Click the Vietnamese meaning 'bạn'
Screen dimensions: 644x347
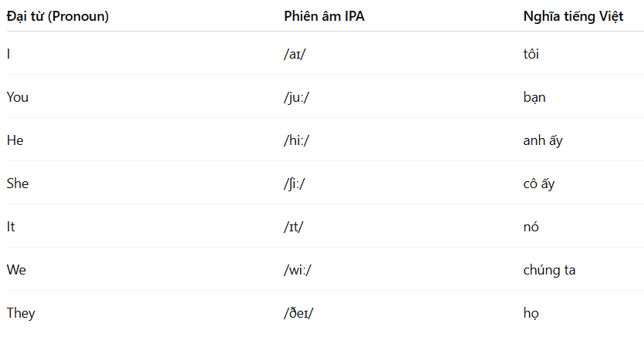point(534,98)
